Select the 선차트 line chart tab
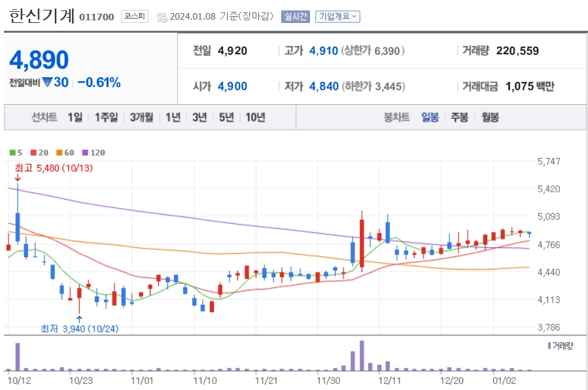 click(x=44, y=118)
